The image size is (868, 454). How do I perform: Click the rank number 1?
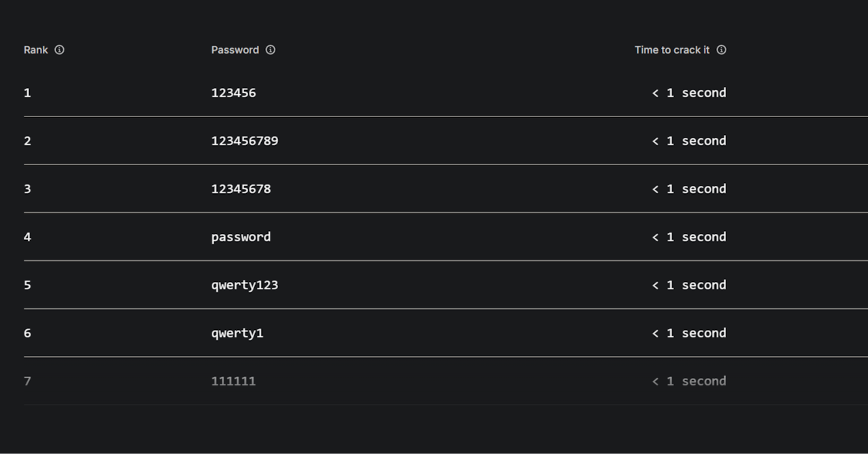pyautogui.click(x=27, y=93)
